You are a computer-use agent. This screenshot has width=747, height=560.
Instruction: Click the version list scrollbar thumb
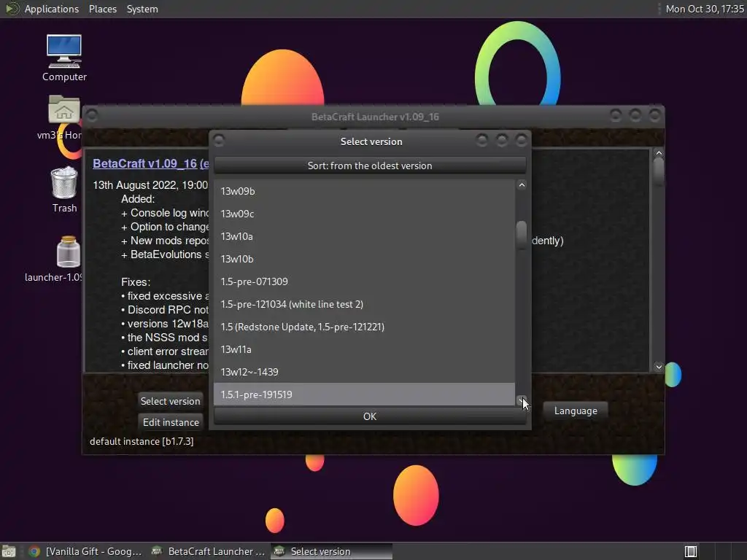(x=522, y=234)
